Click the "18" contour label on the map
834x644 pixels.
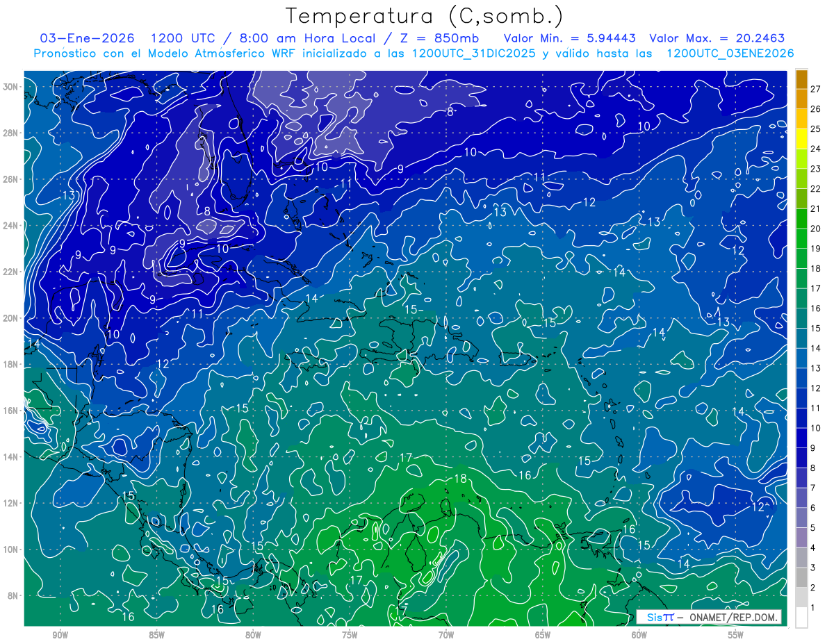(x=460, y=479)
